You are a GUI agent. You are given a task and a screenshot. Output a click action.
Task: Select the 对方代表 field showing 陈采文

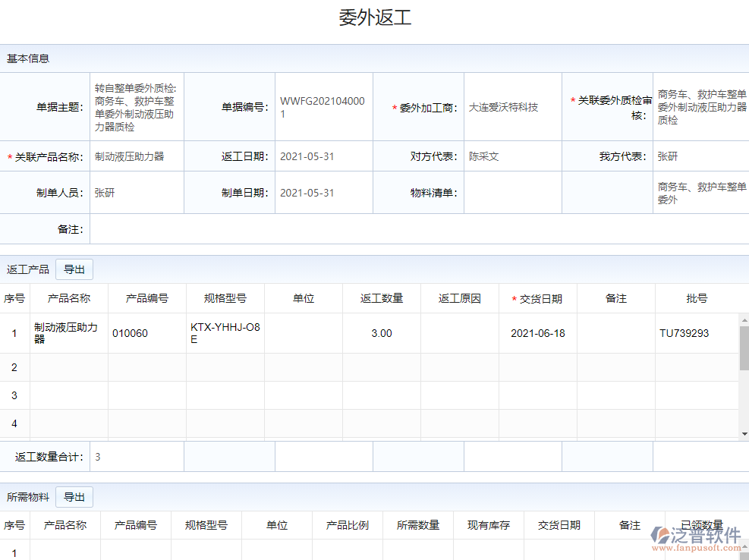pos(511,156)
